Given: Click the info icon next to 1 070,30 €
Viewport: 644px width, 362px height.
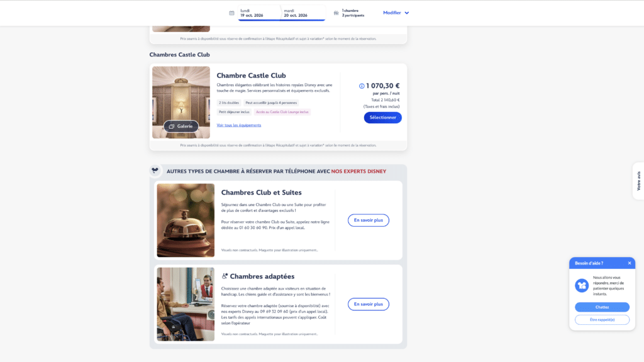Looking at the screenshot, I should coord(362,86).
